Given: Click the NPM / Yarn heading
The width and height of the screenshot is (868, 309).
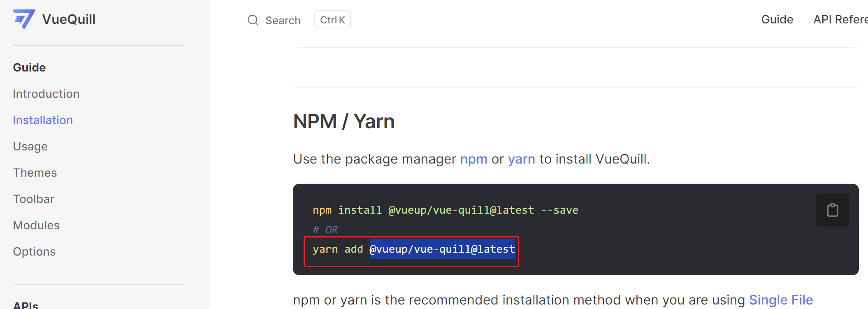Looking at the screenshot, I should 344,121.
